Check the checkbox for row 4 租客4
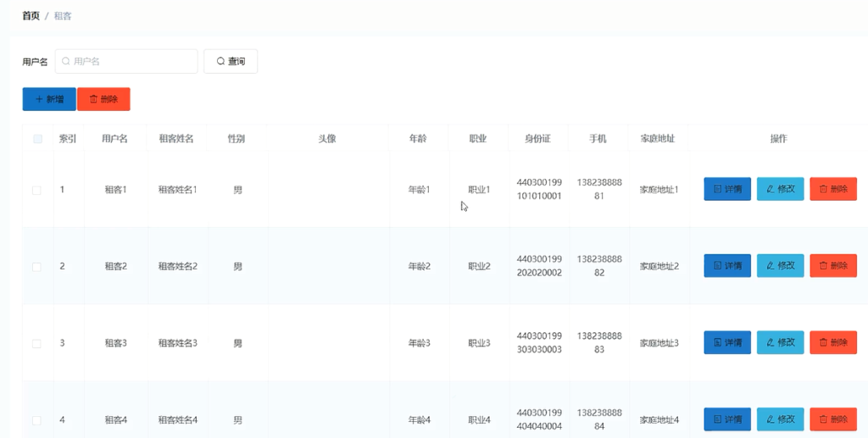 36,421
